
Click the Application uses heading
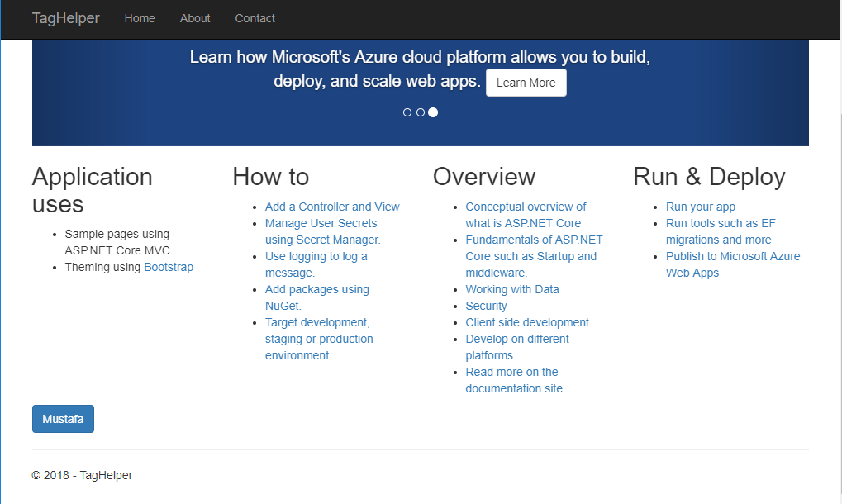[93, 191]
